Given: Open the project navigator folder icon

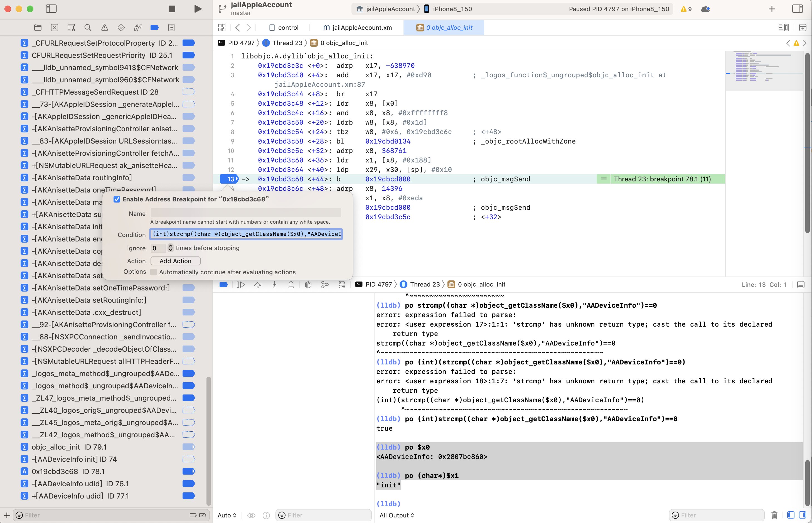Looking at the screenshot, I should 38,28.
